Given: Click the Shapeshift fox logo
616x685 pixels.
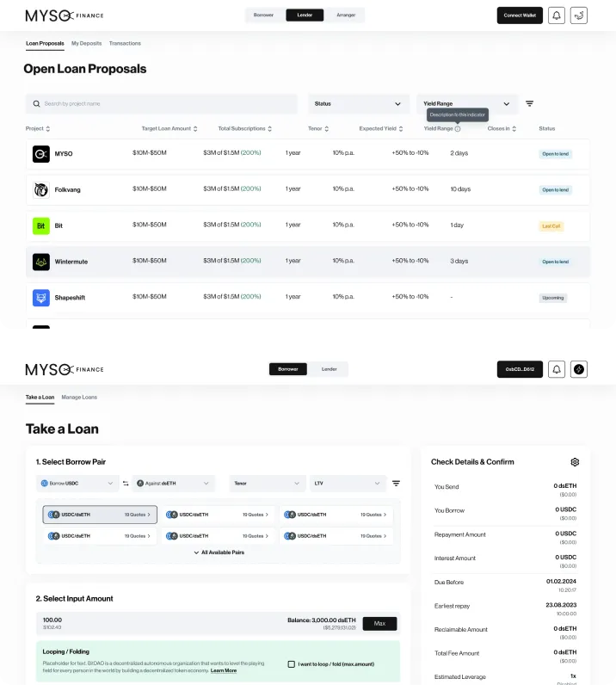Looking at the screenshot, I should tap(41, 298).
